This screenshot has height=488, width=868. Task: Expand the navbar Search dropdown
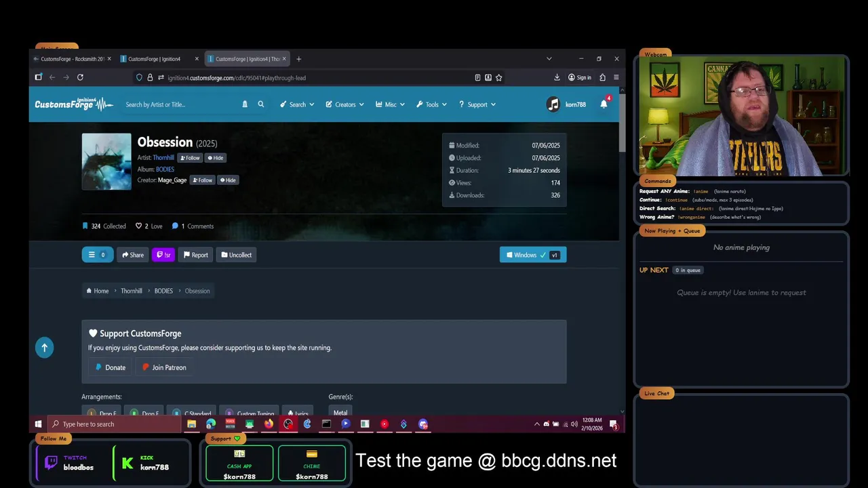pyautogui.click(x=297, y=104)
